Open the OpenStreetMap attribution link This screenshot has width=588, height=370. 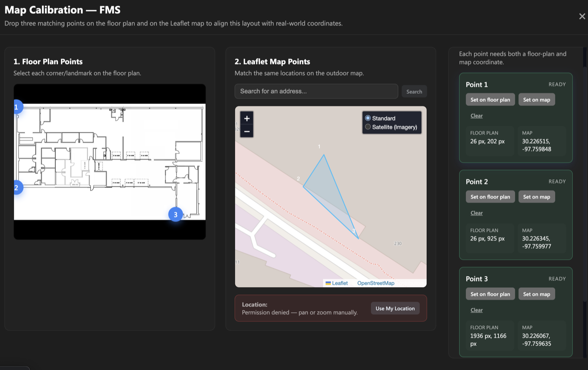375,283
